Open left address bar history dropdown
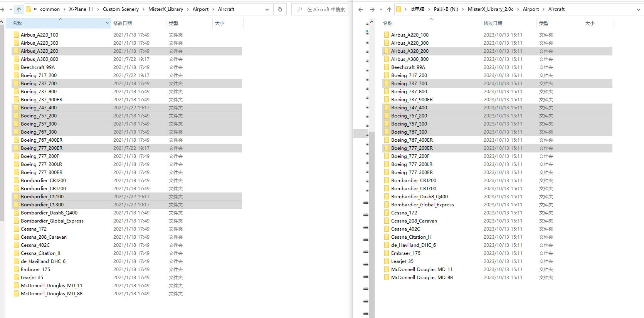The height and width of the screenshot is (318, 644). coord(267,9)
